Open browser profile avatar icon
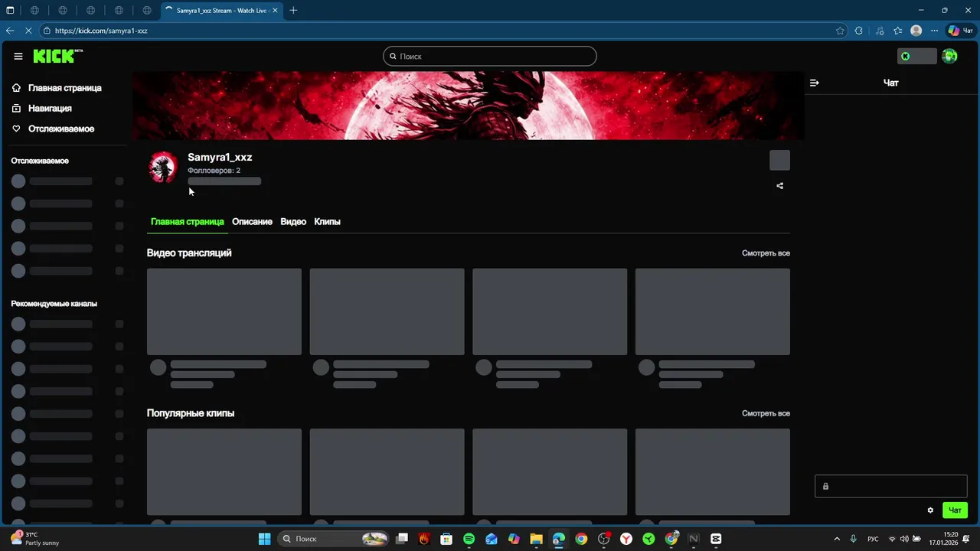The width and height of the screenshot is (980, 551). [916, 31]
